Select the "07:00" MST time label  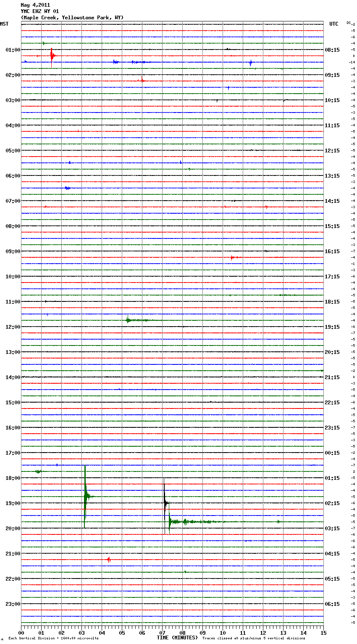point(13,201)
